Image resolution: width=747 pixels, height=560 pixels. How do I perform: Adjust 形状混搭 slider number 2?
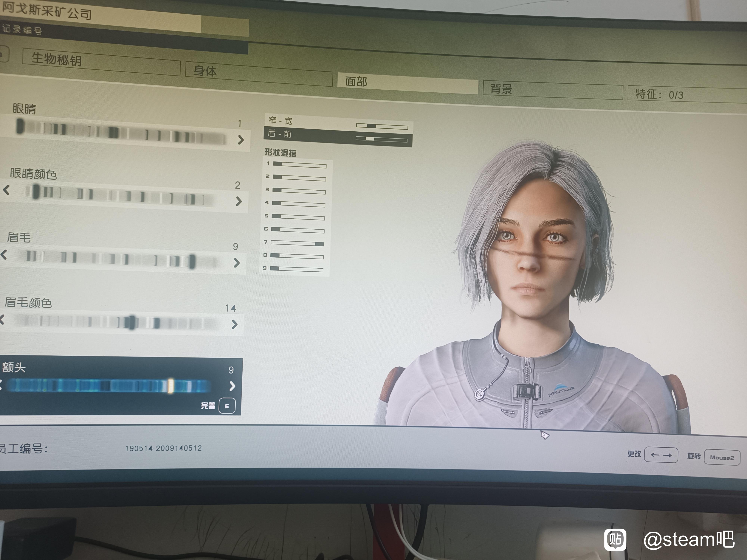point(299,178)
